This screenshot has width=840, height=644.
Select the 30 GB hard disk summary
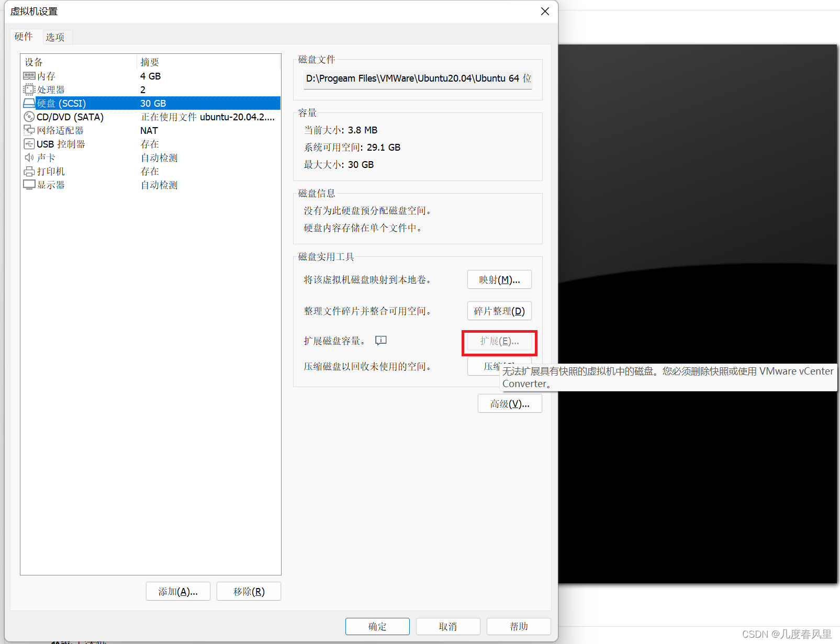pyautogui.click(x=153, y=104)
